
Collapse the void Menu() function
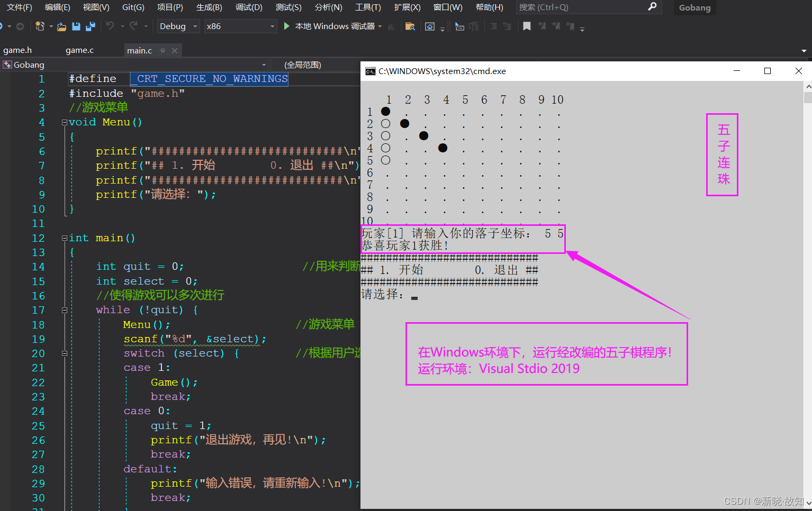(x=65, y=122)
